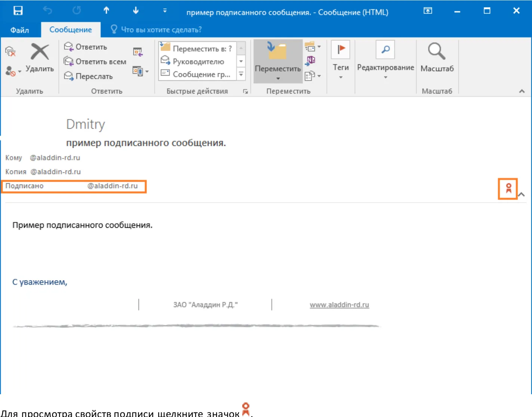The image size is (532, 417).
Task: Open the additional reply actions dropdown
Action: click(x=141, y=71)
